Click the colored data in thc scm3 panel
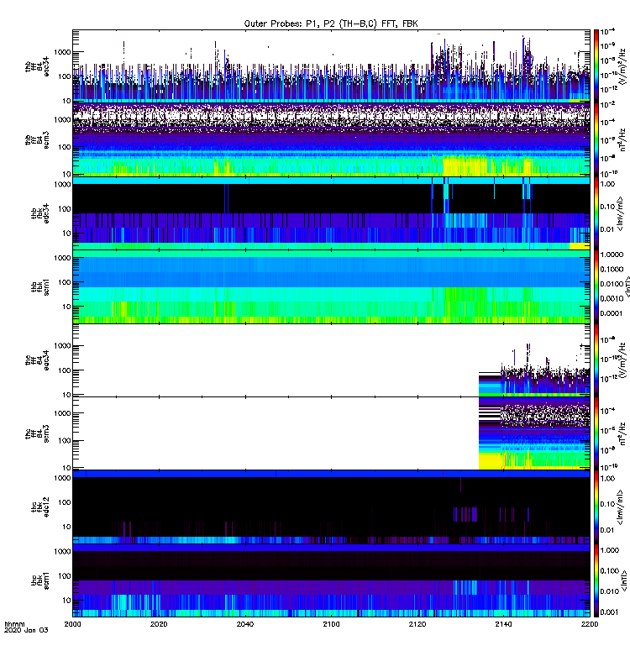The height and width of the screenshot is (672, 630). pos(534,433)
